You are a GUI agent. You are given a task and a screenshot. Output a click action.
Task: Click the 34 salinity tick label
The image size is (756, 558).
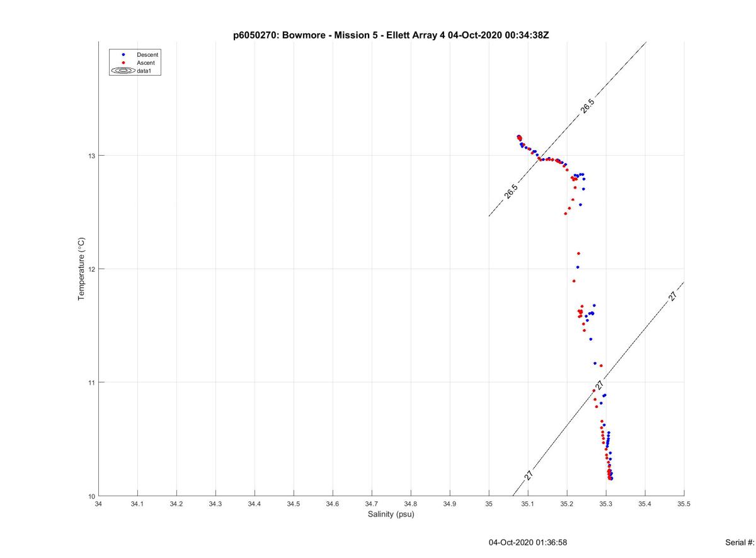(x=98, y=504)
